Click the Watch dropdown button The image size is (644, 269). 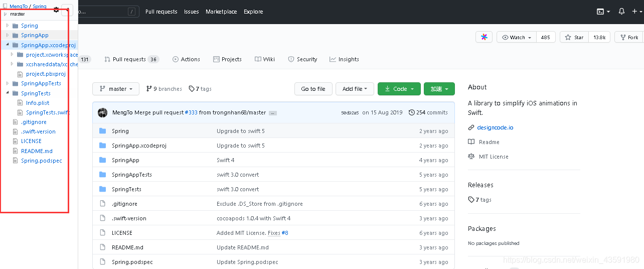click(517, 37)
